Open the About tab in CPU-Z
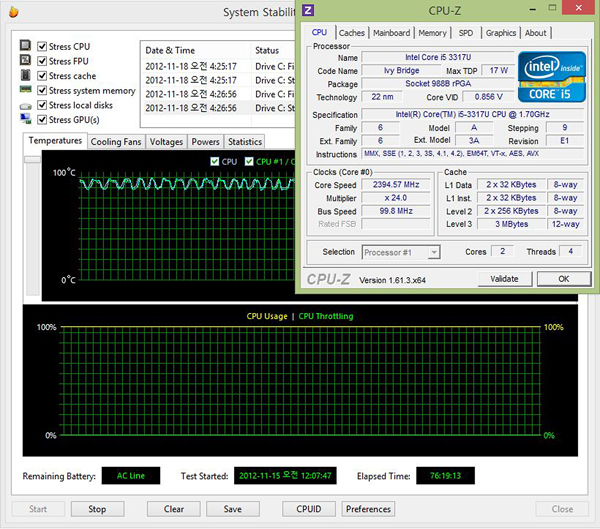Viewport: 600px width, 529px height. tap(535, 33)
